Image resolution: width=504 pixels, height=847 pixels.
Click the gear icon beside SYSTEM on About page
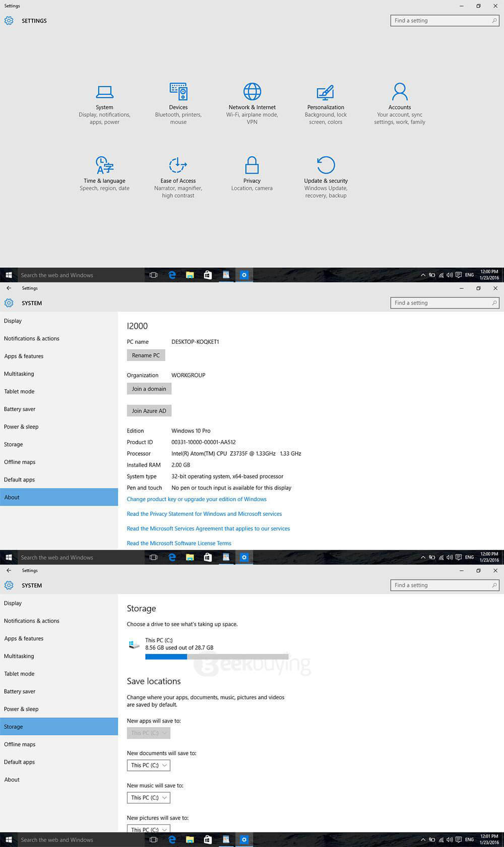9,303
